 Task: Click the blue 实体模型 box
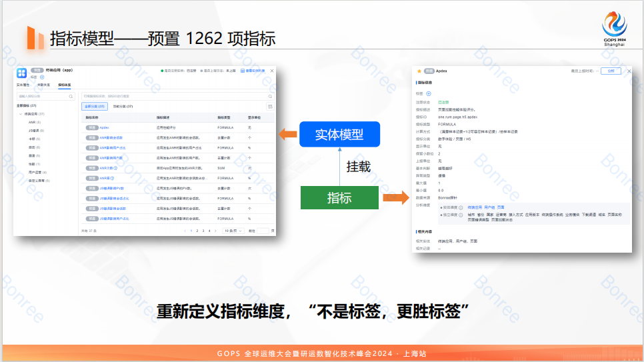[339, 135]
